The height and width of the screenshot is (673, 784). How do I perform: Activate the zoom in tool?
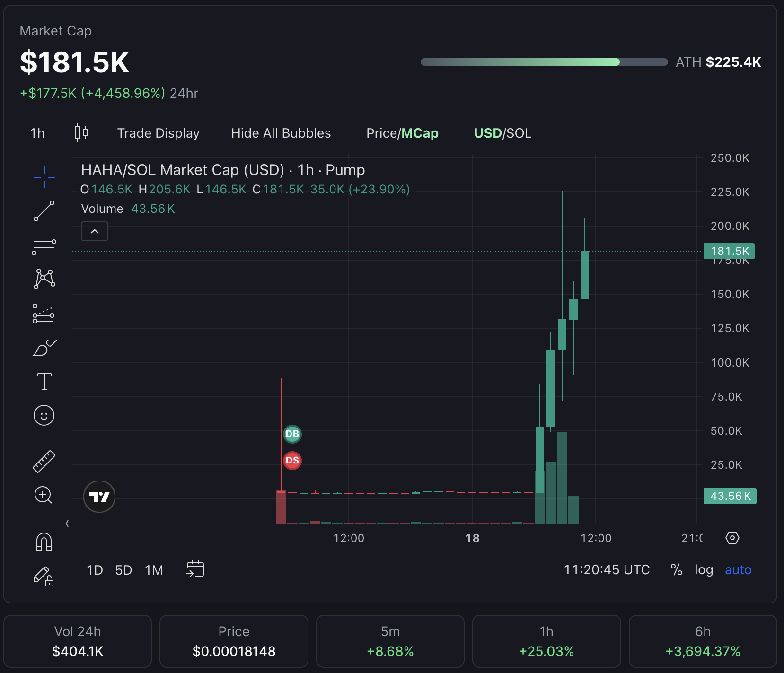[44, 495]
